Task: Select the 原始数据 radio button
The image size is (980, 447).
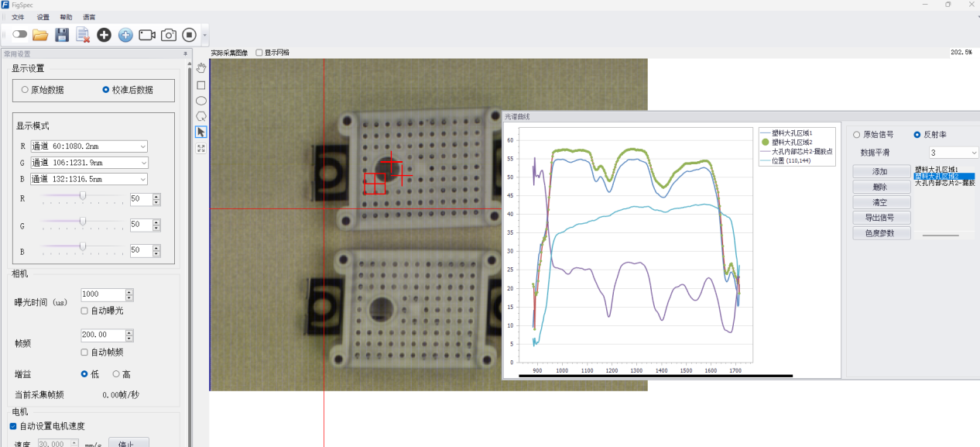Action: tap(25, 90)
